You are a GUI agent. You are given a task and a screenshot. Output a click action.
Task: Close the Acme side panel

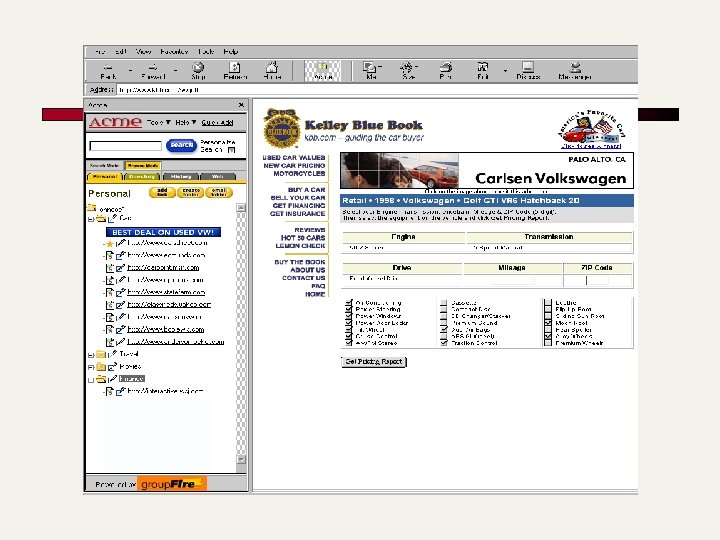click(x=242, y=105)
